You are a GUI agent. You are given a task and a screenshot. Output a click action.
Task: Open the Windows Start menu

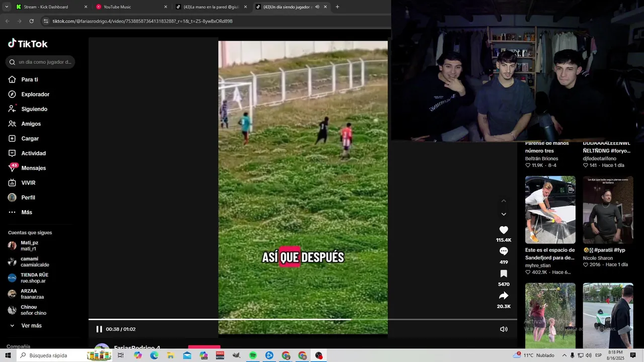point(8,355)
